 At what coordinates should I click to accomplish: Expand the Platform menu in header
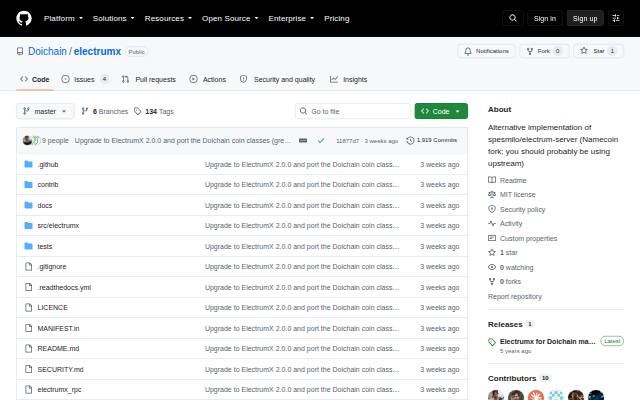pyautogui.click(x=63, y=18)
